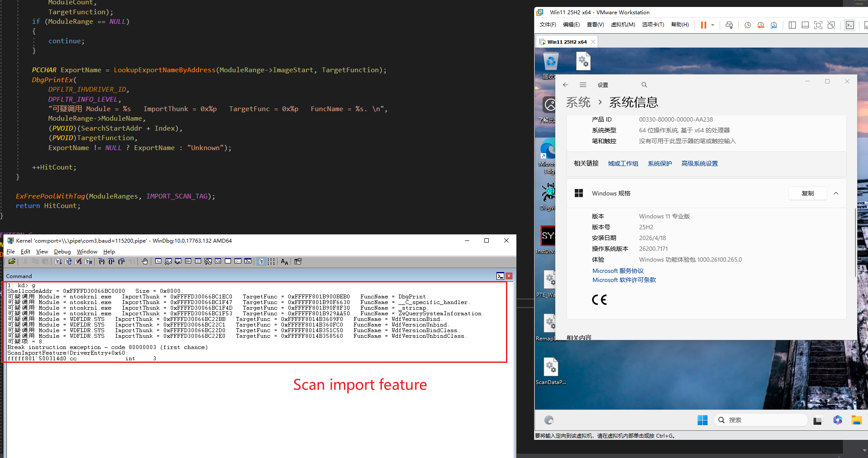This screenshot has width=868, height=458.
Task: Click the Step Over icon in WinDbg
Action: (111, 261)
